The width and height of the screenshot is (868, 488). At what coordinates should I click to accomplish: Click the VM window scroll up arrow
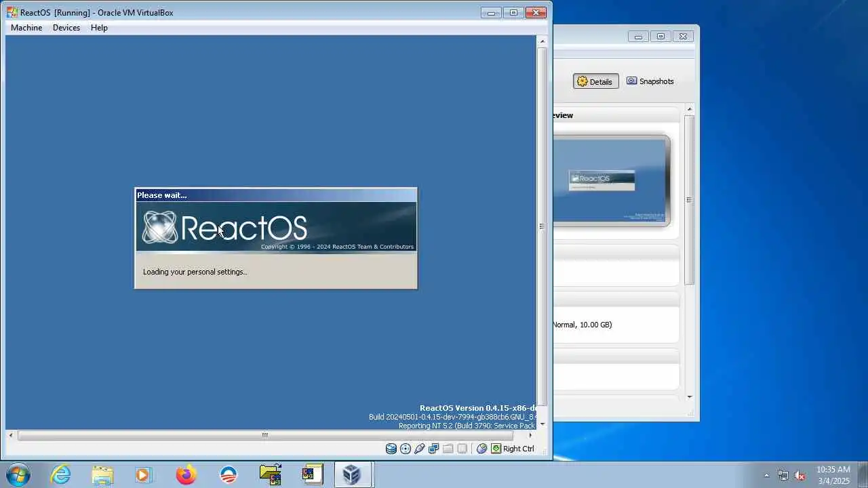coord(542,41)
